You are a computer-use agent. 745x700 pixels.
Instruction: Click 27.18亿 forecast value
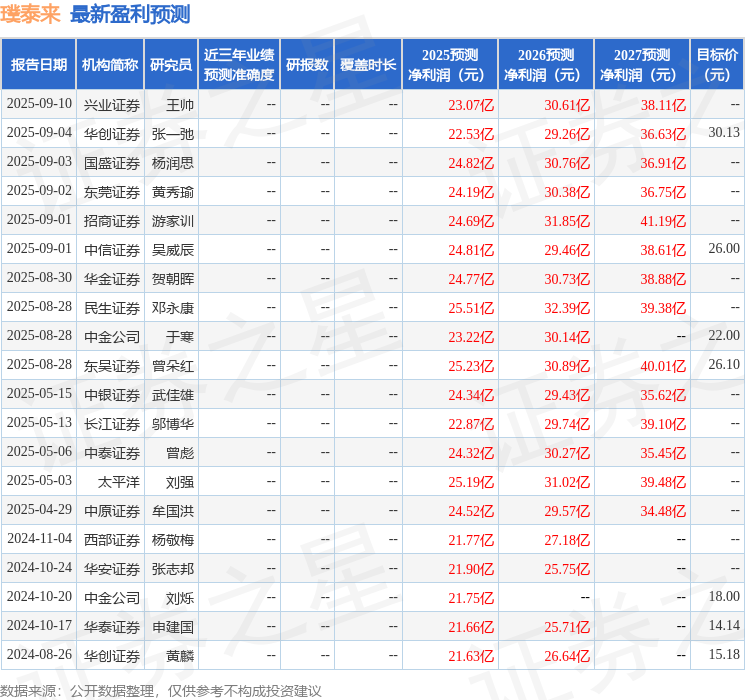[567, 540]
